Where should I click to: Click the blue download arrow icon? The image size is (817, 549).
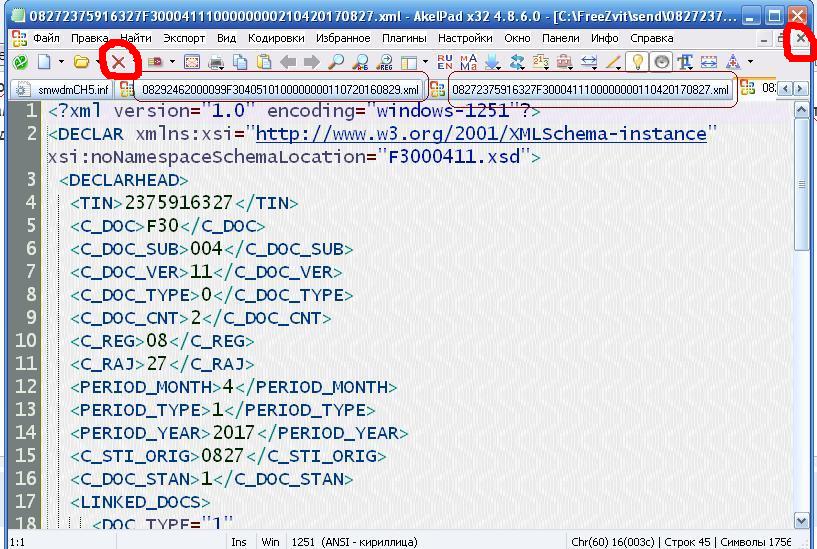coord(492,62)
